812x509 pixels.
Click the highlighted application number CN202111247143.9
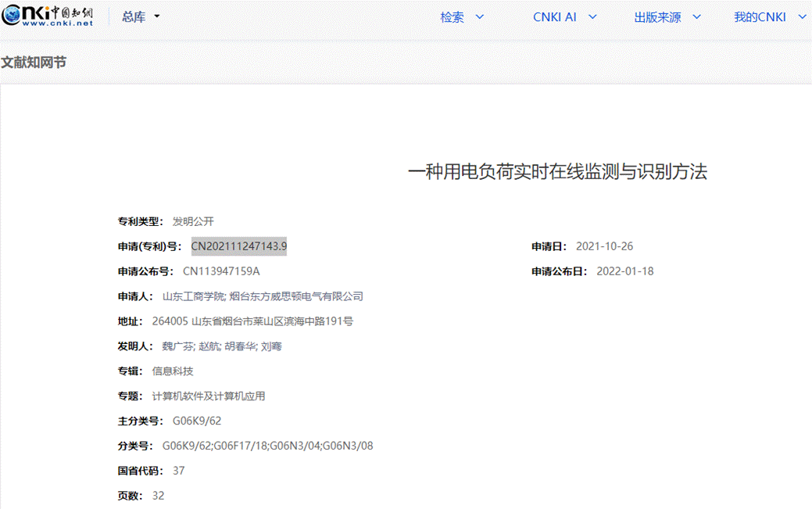pos(238,246)
